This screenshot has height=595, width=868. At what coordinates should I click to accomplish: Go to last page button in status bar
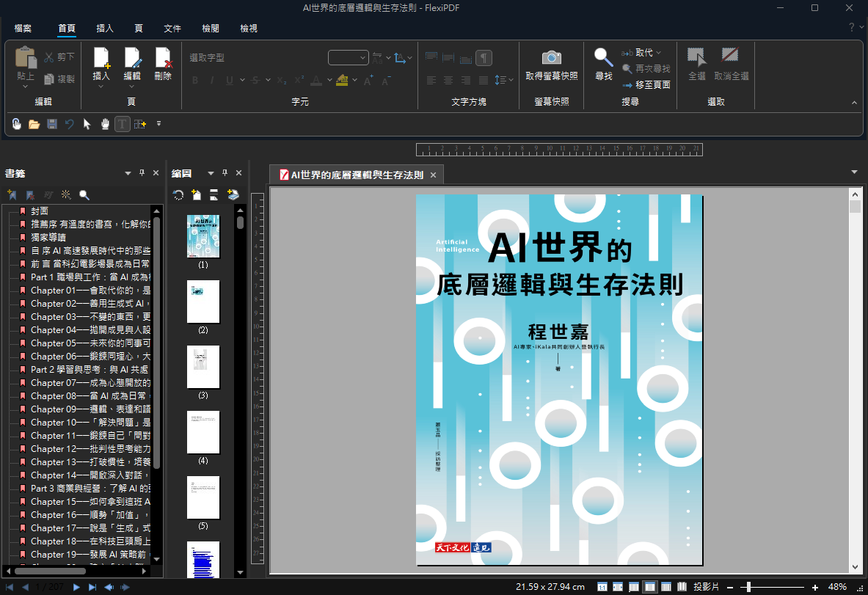(x=92, y=587)
